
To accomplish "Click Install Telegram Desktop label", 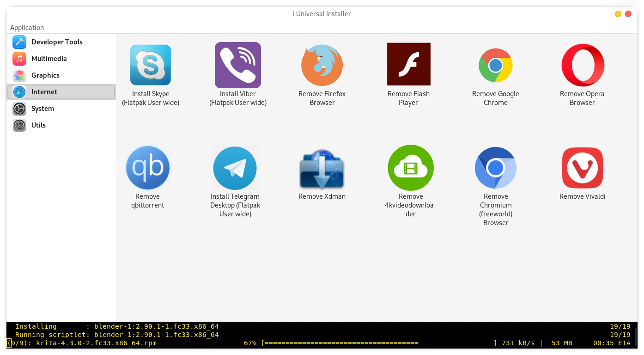I will (235, 205).
